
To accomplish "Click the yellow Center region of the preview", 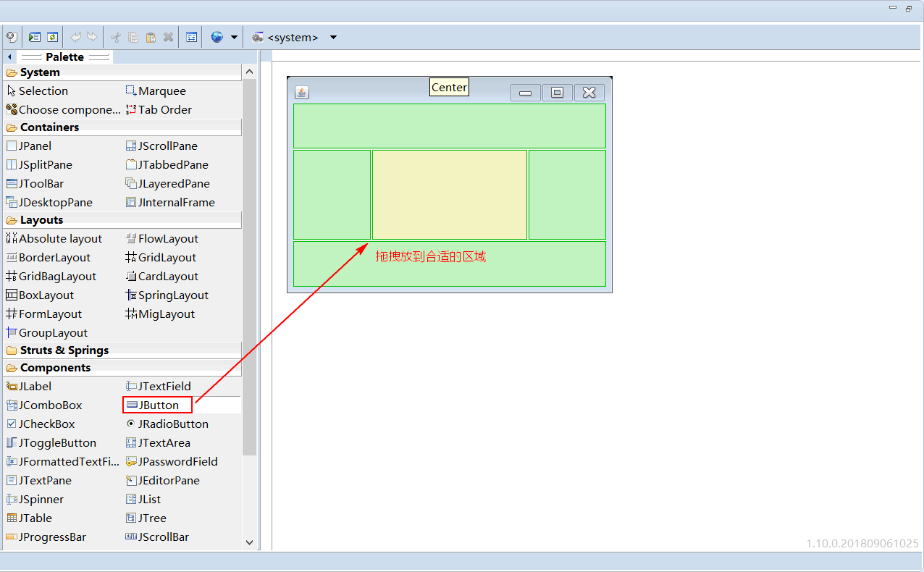I will [x=449, y=193].
